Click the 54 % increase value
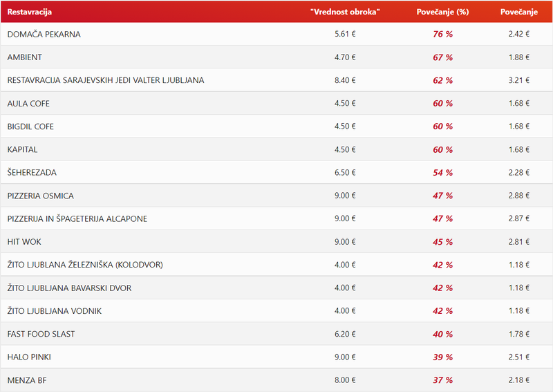Viewport: 553px width, 392px height. 442,173
